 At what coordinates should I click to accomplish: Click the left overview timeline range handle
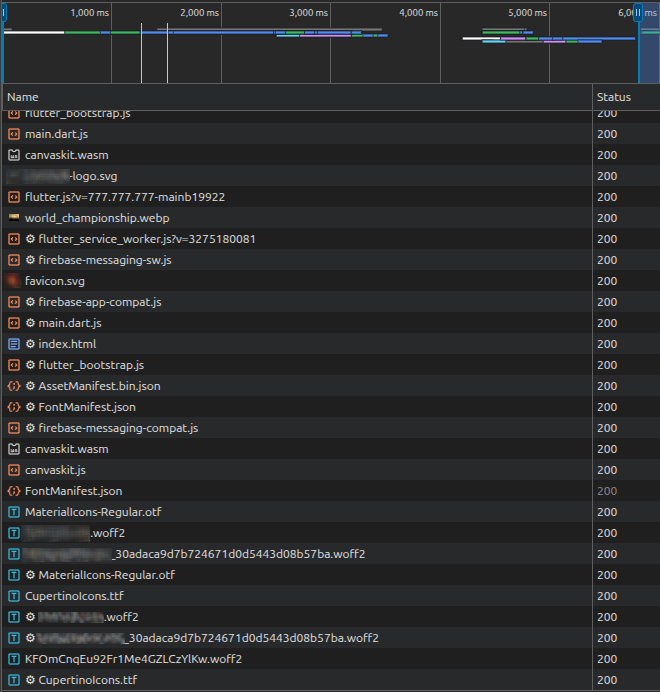[x=4, y=12]
